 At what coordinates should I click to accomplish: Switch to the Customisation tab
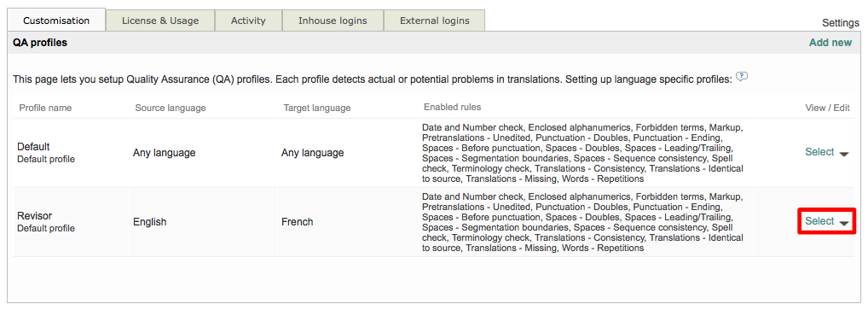[x=56, y=20]
